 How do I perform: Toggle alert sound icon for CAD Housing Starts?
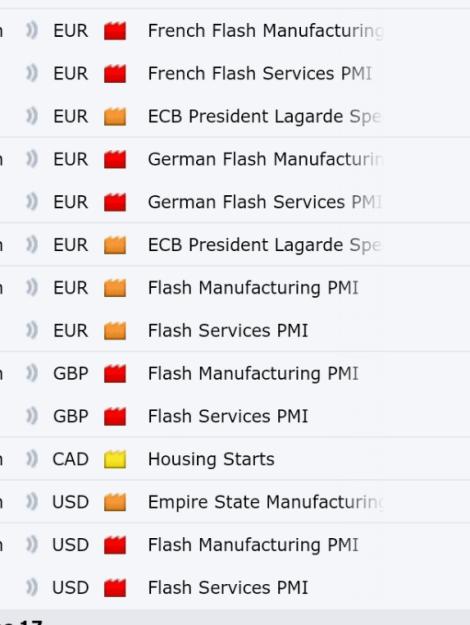click(32, 459)
